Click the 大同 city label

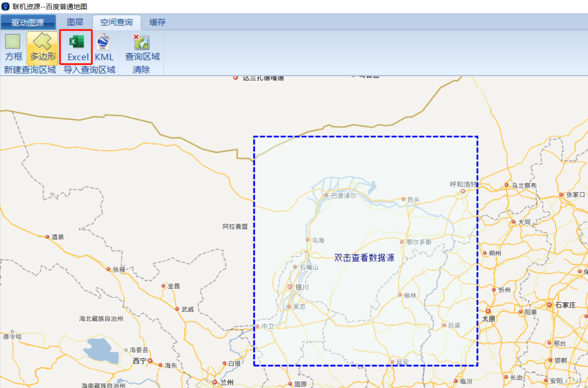coord(524,222)
